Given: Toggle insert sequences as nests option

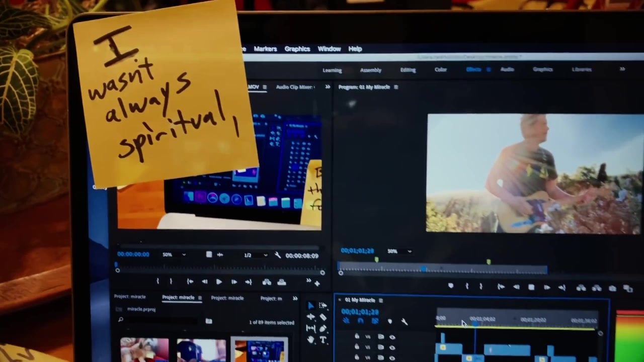Looking at the screenshot, I should pyautogui.click(x=346, y=320).
